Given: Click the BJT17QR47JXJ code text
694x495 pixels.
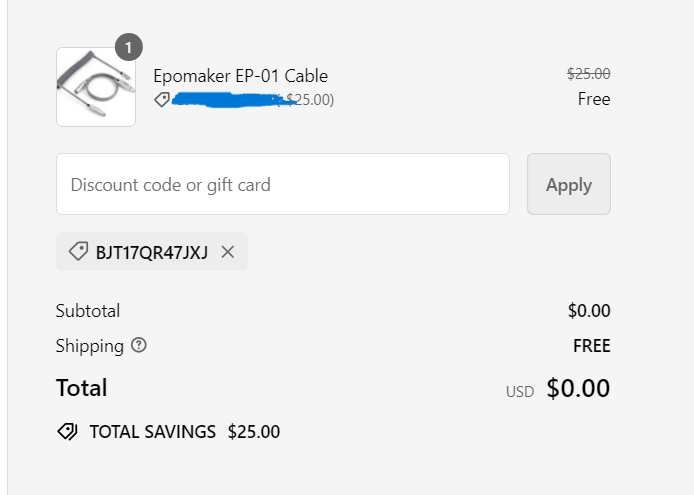Looking at the screenshot, I should (x=152, y=252).
